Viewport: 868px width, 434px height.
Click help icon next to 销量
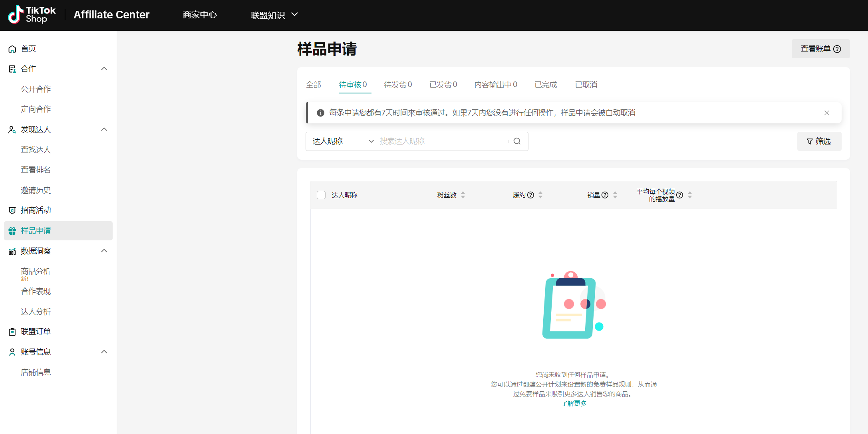coord(605,195)
